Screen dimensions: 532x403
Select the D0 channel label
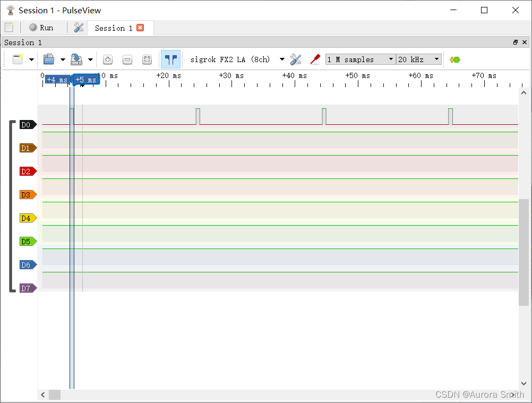(x=28, y=125)
